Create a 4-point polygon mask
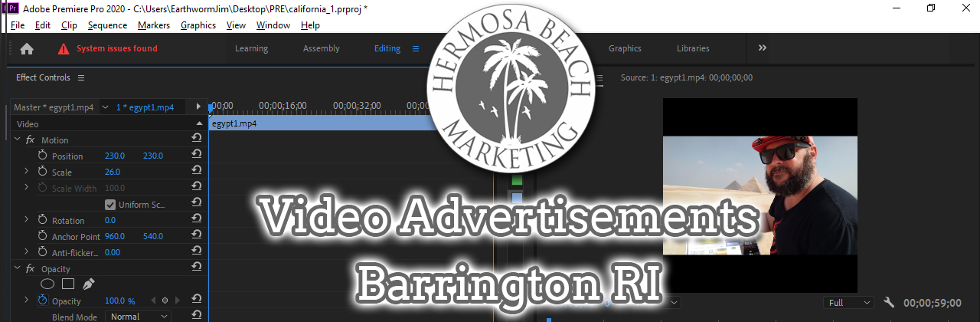Image resolution: width=980 pixels, height=322 pixels. 68,284
